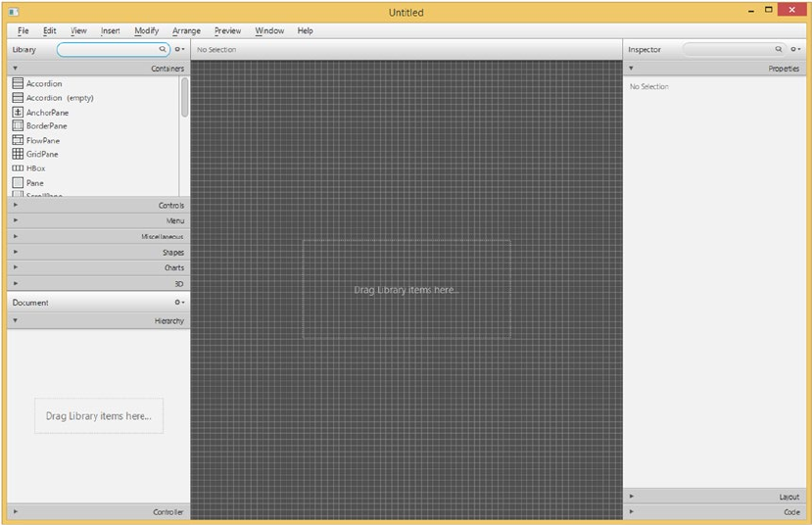This screenshot has width=812, height=525.
Task: Open the Inspector gear options menu
Action: pos(795,49)
